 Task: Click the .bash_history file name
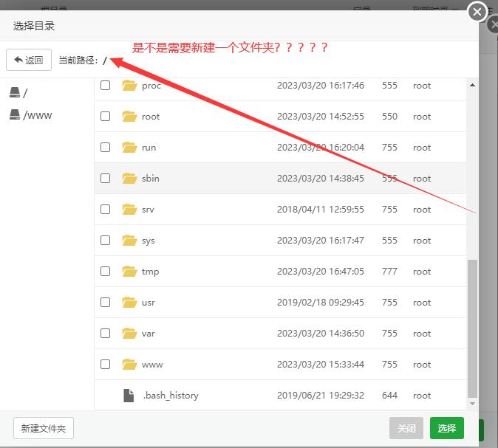pos(171,396)
